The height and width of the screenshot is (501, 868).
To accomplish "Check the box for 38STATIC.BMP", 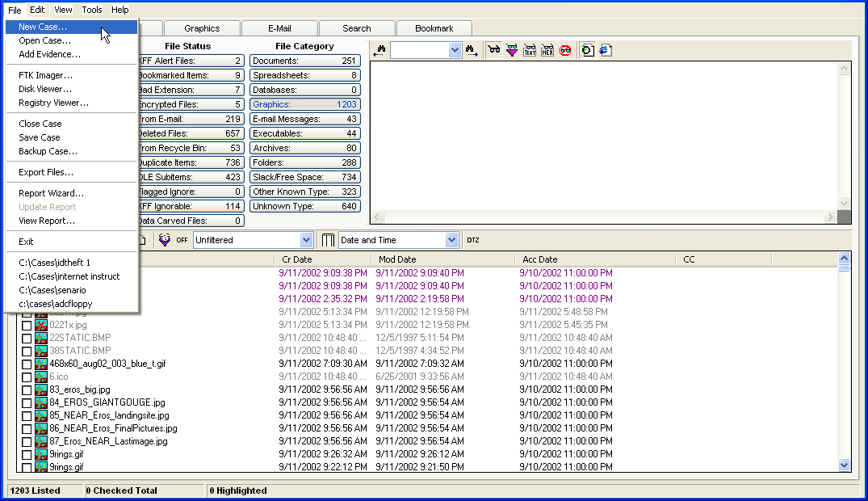I will tap(27, 352).
